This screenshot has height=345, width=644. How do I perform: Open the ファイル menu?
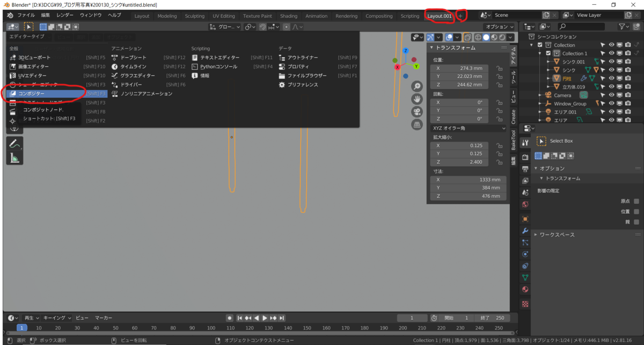(26, 16)
